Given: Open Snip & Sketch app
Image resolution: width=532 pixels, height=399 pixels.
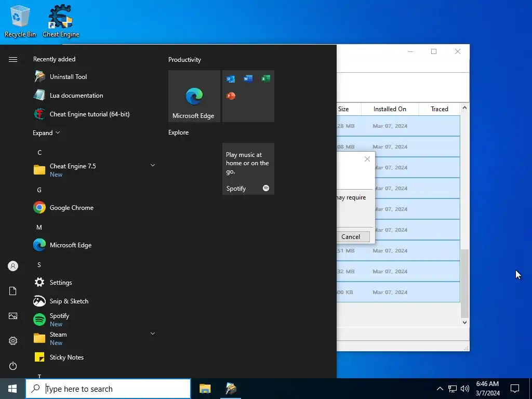Looking at the screenshot, I should click(x=94, y=301).
